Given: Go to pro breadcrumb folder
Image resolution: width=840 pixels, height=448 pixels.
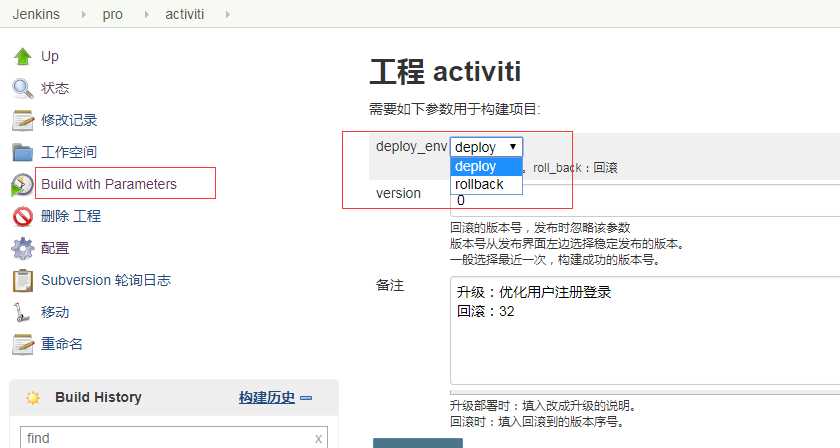Looking at the screenshot, I should tap(112, 14).
